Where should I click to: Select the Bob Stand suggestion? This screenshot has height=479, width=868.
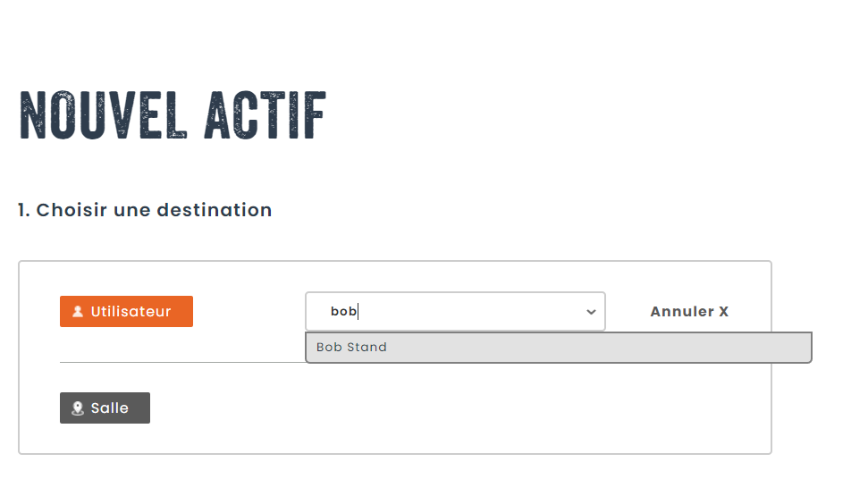click(352, 348)
